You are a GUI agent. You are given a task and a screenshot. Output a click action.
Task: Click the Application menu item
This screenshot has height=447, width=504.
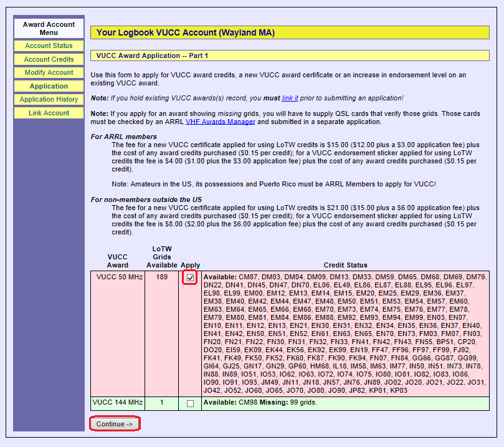[x=49, y=86]
